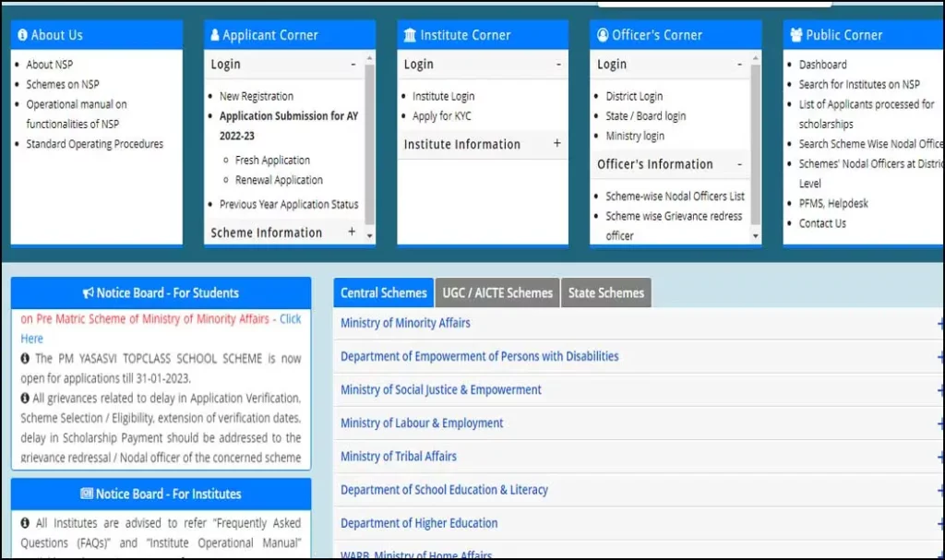Click the megaphone icon on Students Notice Board
Image resolution: width=945 pixels, height=560 pixels.
tap(88, 293)
